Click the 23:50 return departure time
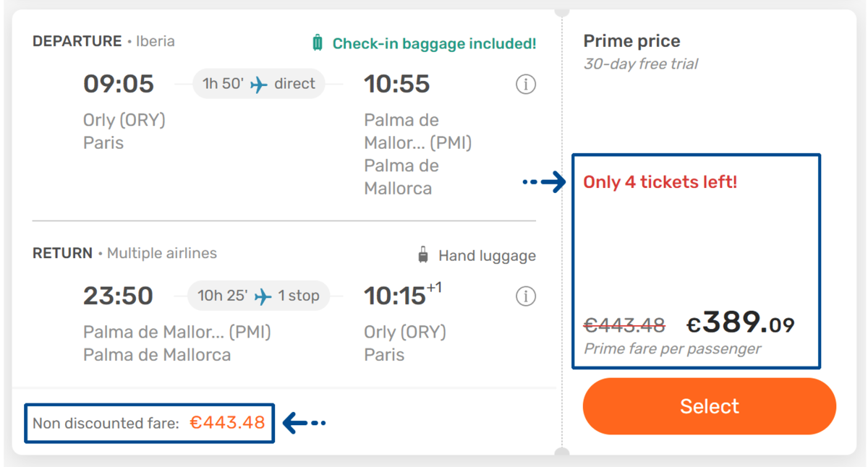Image resolution: width=868 pixels, height=467 pixels. point(119,296)
